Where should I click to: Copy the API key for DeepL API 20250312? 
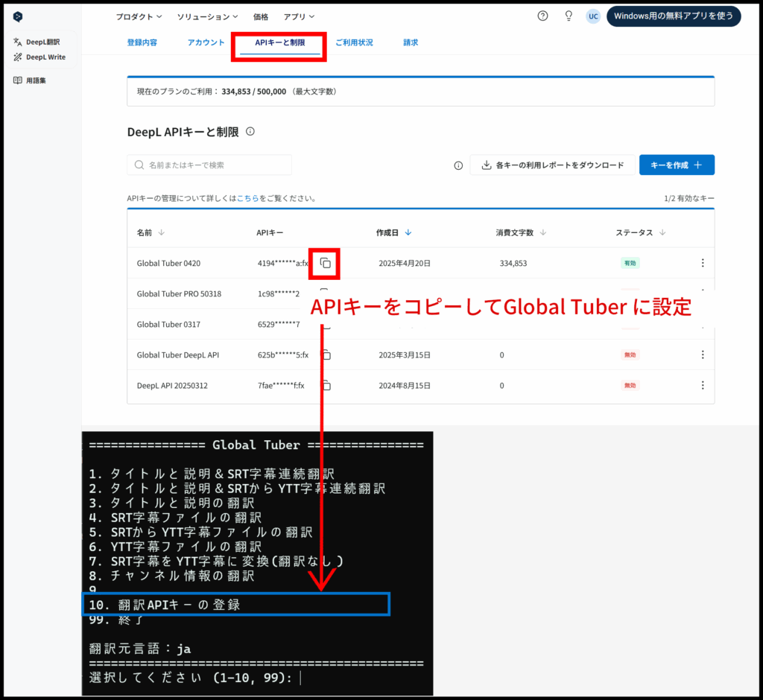[x=326, y=386]
